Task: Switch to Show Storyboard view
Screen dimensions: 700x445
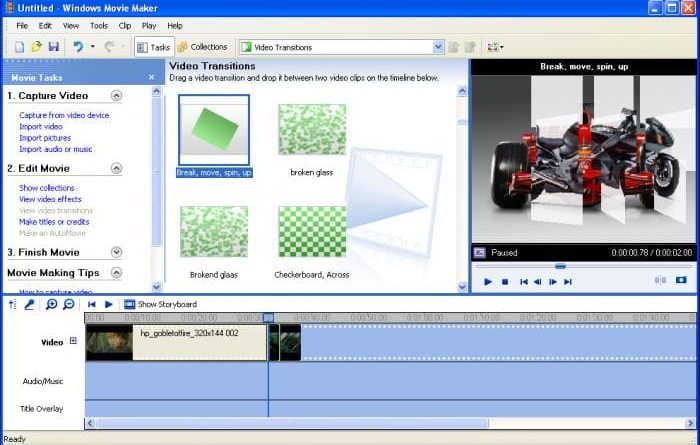Action: tap(160, 304)
